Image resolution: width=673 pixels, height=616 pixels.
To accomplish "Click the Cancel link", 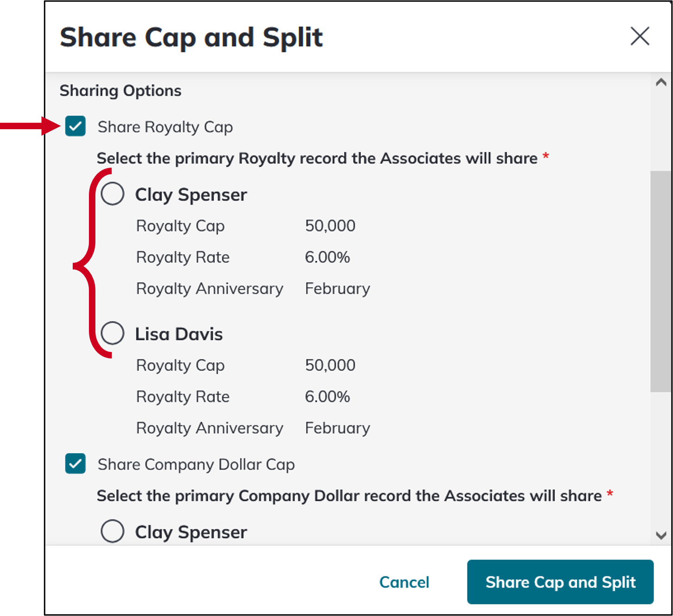I will click(x=404, y=582).
